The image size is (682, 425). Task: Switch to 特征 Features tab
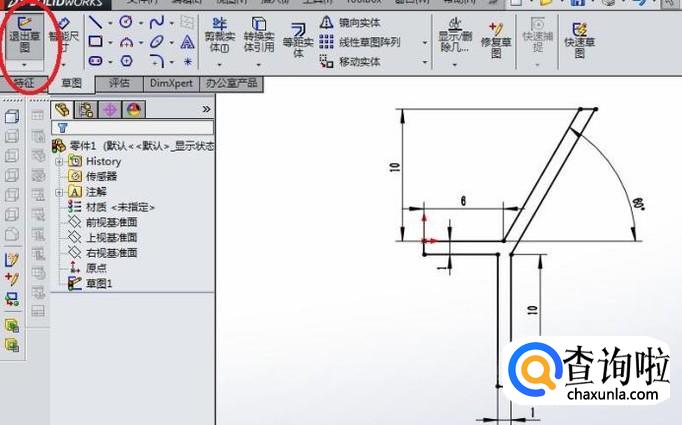coord(24,83)
